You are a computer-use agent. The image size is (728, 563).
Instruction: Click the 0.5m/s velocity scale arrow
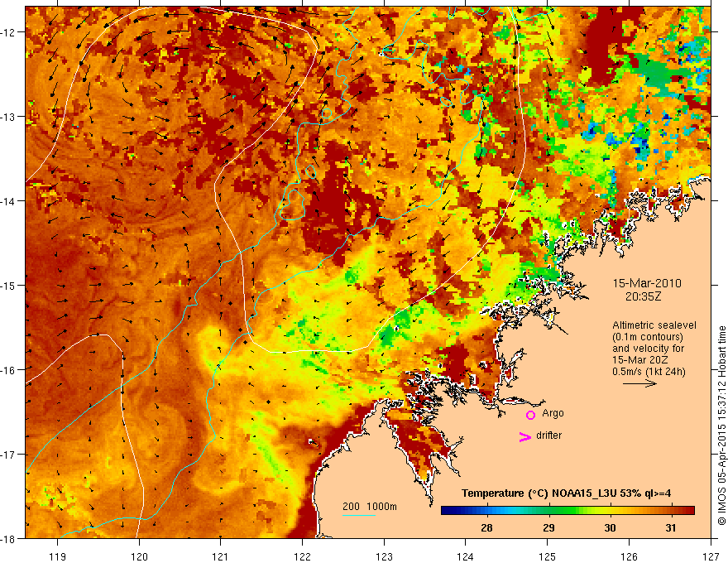(x=639, y=383)
